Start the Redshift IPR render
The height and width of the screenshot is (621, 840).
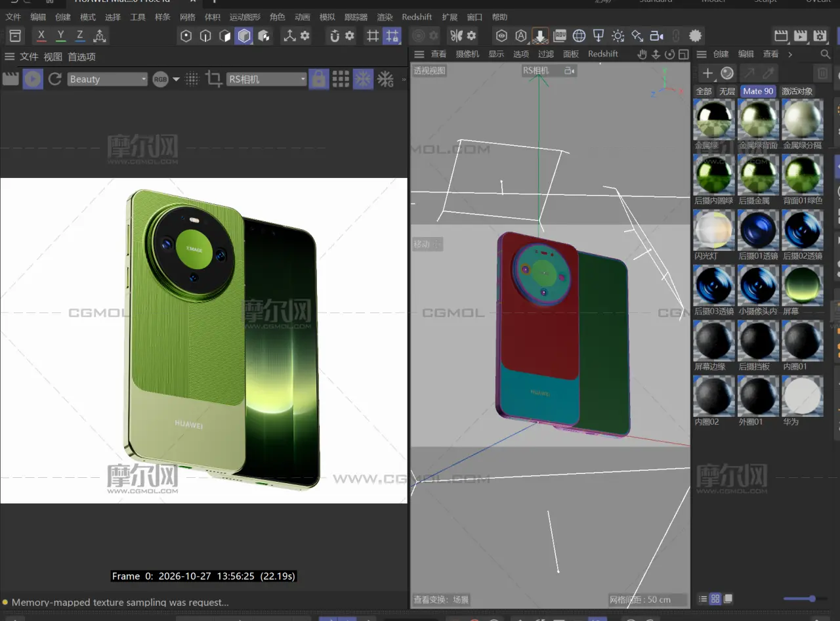coord(33,79)
